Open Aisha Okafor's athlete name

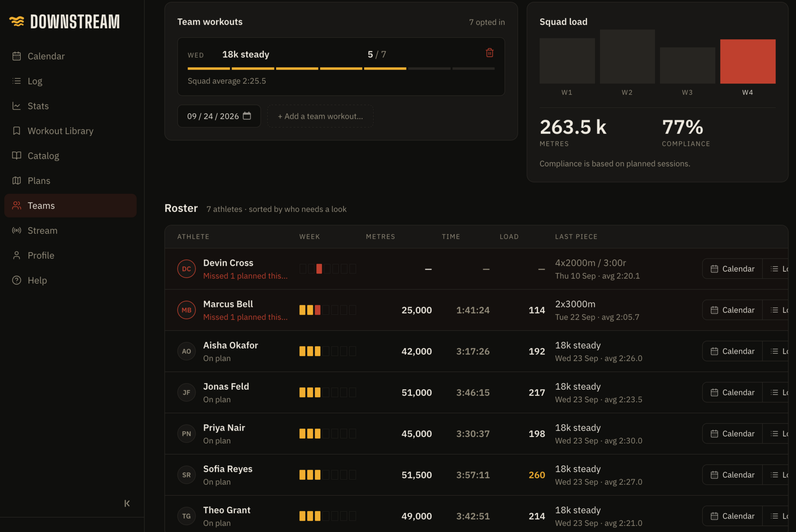tap(230, 345)
